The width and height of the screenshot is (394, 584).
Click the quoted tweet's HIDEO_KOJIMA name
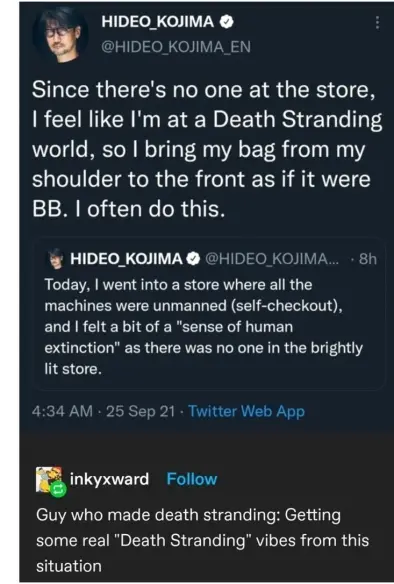point(126,258)
